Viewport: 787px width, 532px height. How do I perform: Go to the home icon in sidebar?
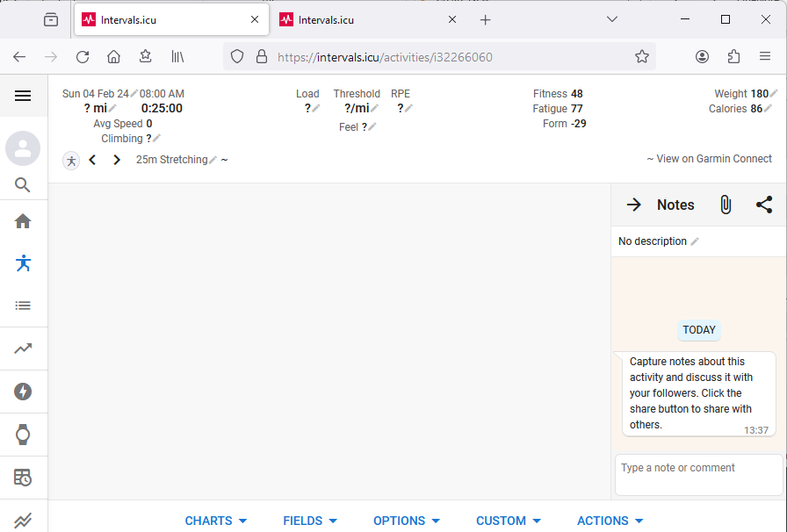[x=23, y=221]
